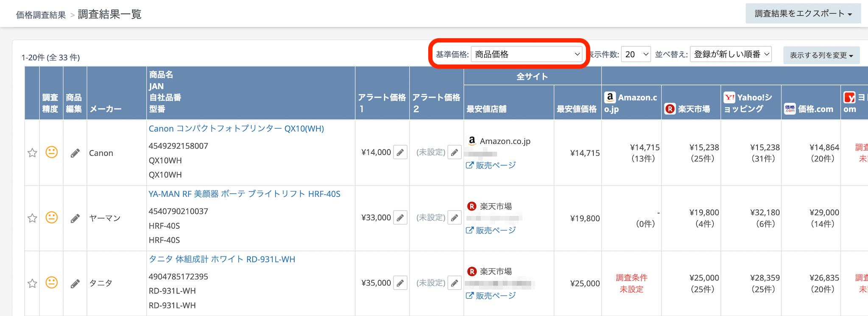Screen dimensions: 868x316
Task: Click the accuracy face icon for ヤーマン
Action: pos(51,218)
